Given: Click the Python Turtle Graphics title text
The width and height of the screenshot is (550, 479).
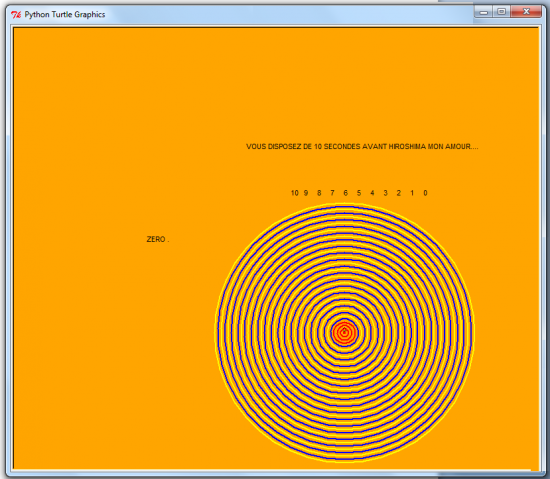Looking at the screenshot, I should click(x=65, y=15).
